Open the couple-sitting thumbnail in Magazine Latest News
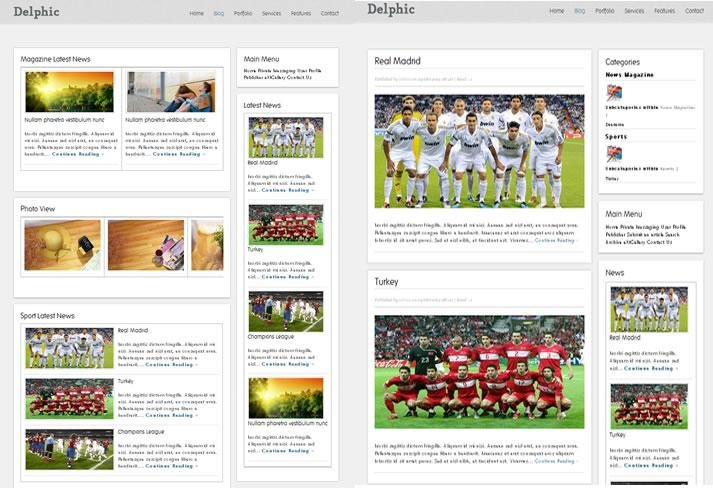 click(x=171, y=92)
